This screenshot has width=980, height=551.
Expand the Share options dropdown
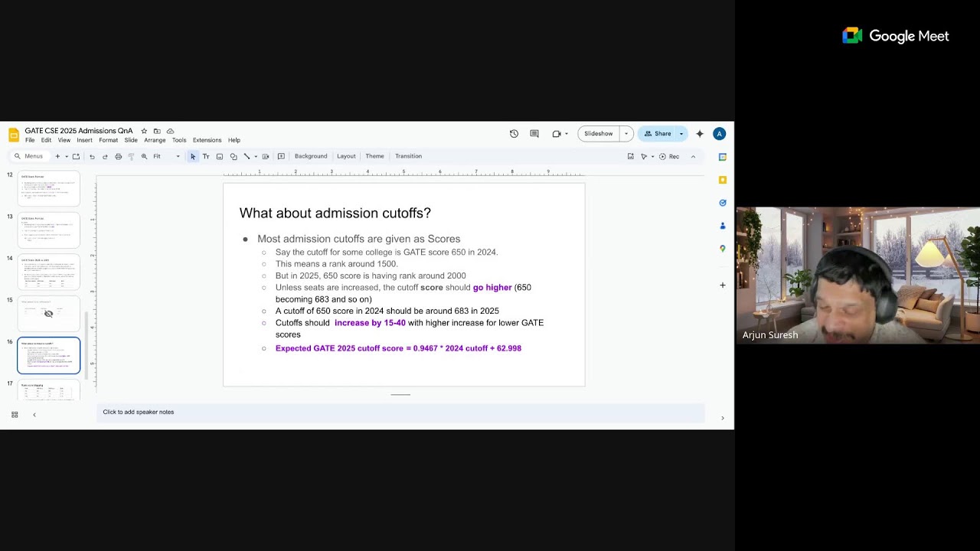[x=681, y=134]
